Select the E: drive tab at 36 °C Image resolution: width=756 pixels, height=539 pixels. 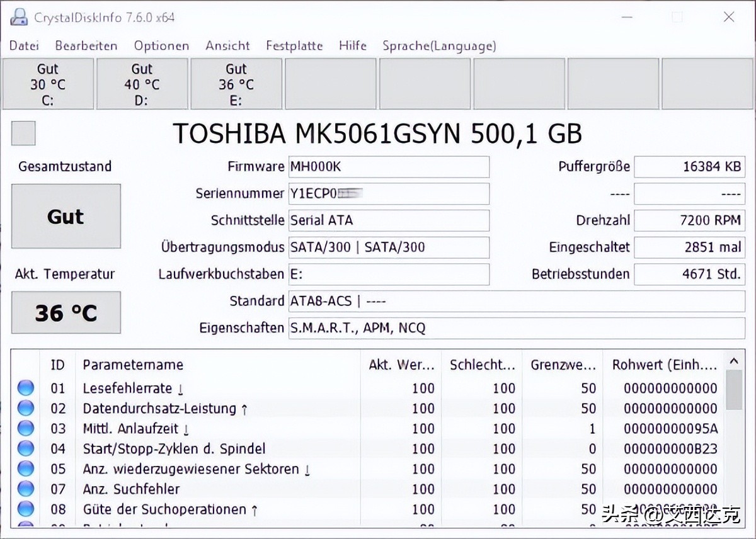tap(236, 84)
